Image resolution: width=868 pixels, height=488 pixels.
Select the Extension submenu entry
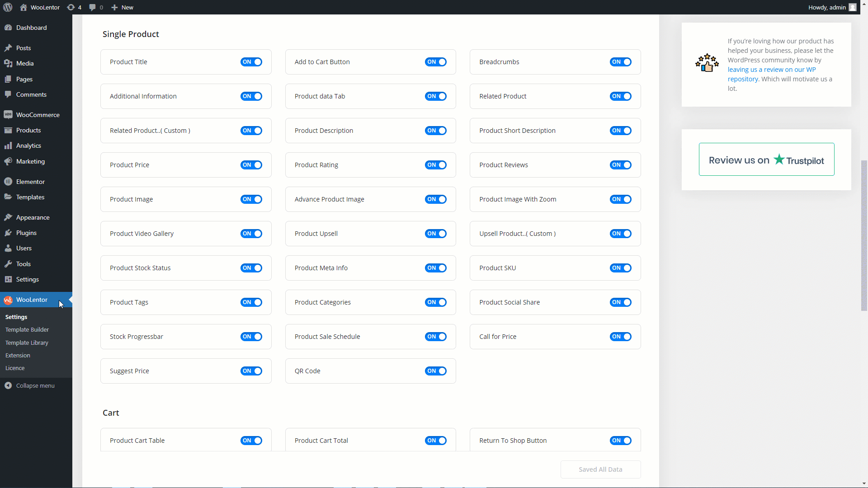17,355
